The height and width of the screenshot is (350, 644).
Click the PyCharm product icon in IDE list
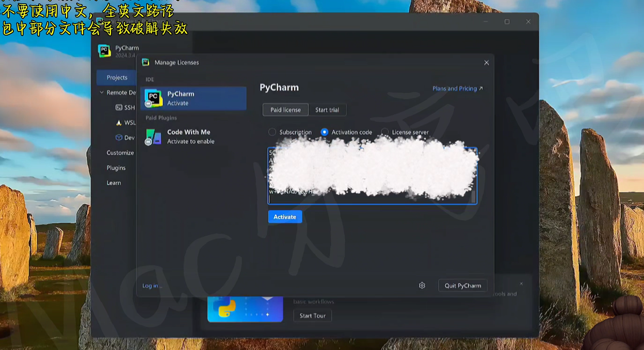(x=153, y=98)
